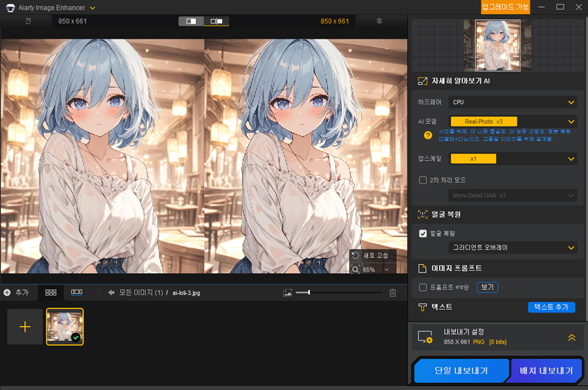The height and width of the screenshot is (390, 588).
Task: Click the ai-loli-3.jpg file name
Action: (x=186, y=293)
